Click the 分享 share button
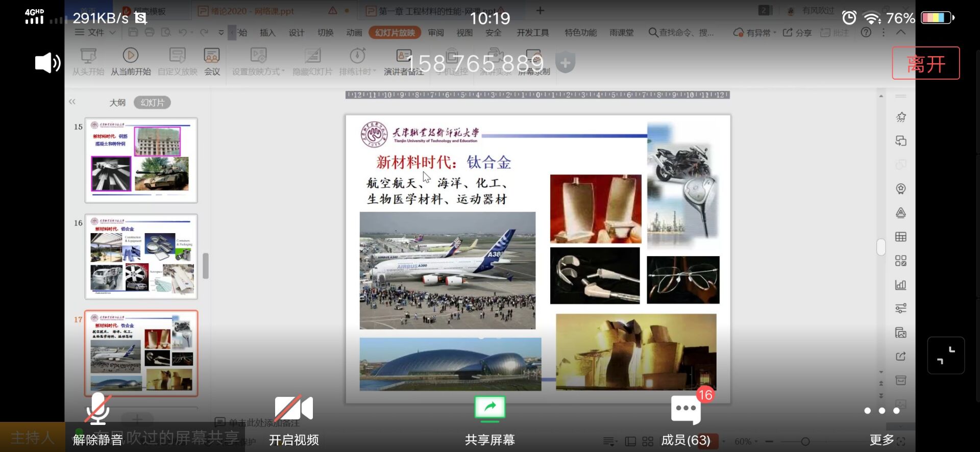This screenshot has height=452, width=980. tap(798, 33)
